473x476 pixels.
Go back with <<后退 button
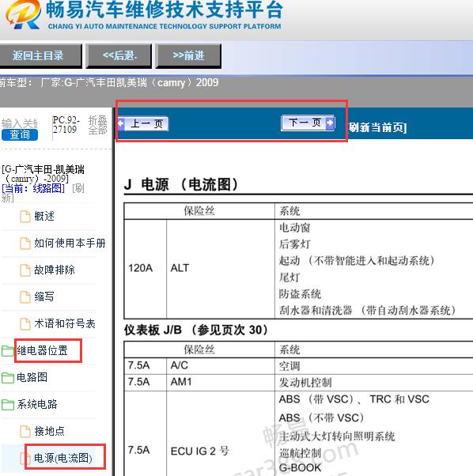[119, 56]
